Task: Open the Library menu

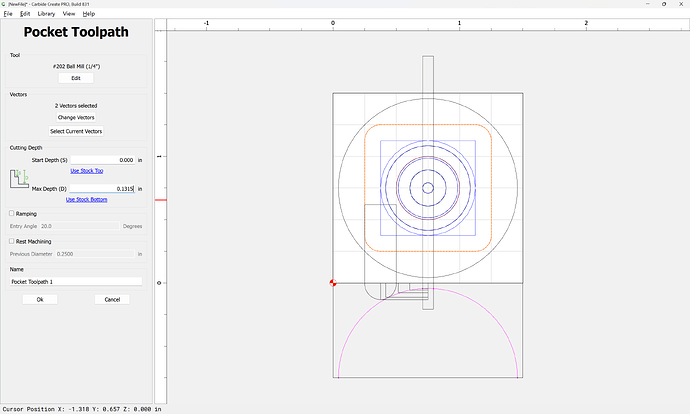Action: [x=46, y=14]
